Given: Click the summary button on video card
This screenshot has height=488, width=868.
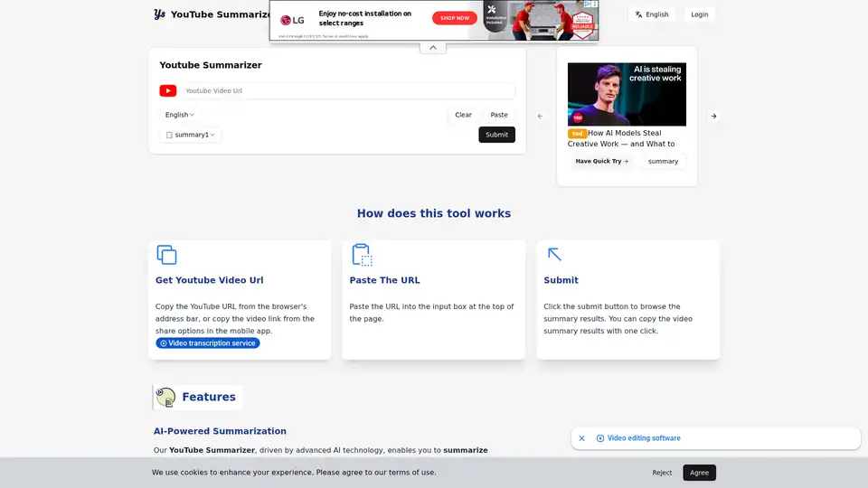Looking at the screenshot, I should point(663,161).
